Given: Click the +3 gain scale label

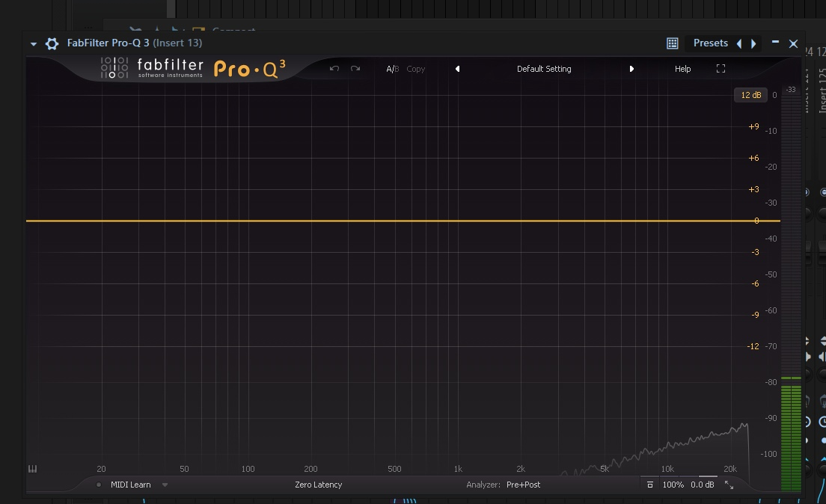Looking at the screenshot, I should [754, 190].
